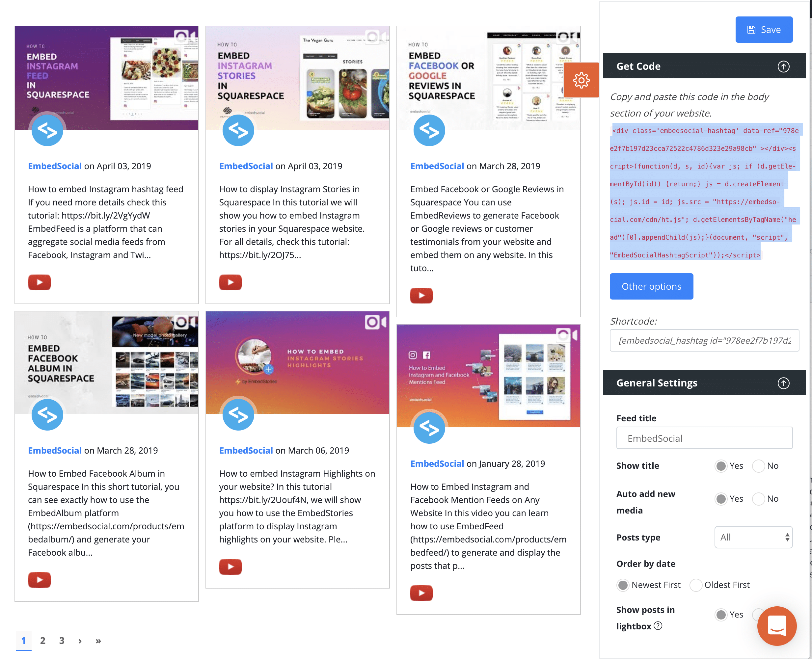This screenshot has height=659, width=812.
Task: Click the General Settings panel header
Action: [x=704, y=382]
